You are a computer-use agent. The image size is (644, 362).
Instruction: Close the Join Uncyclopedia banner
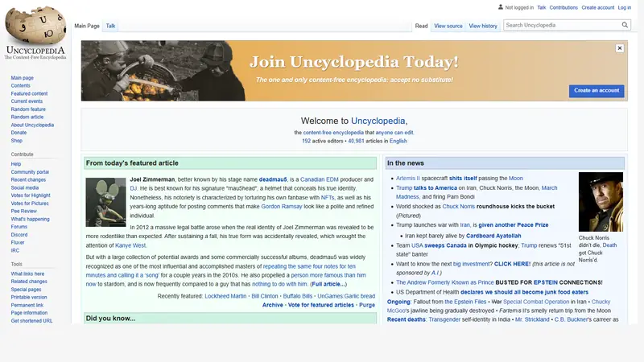click(x=620, y=48)
